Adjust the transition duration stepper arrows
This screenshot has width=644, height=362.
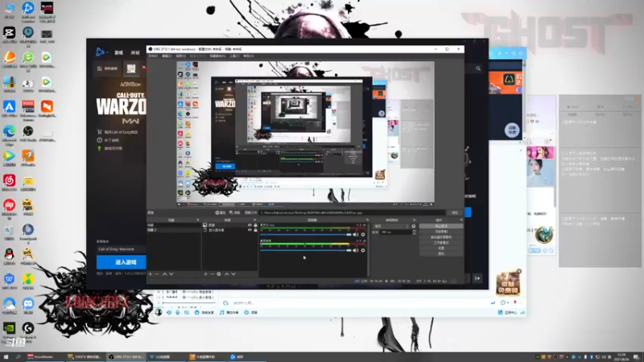point(414,232)
